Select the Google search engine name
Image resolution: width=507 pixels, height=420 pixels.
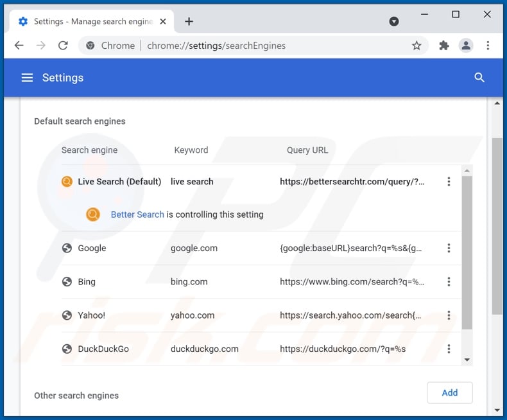pyautogui.click(x=92, y=248)
